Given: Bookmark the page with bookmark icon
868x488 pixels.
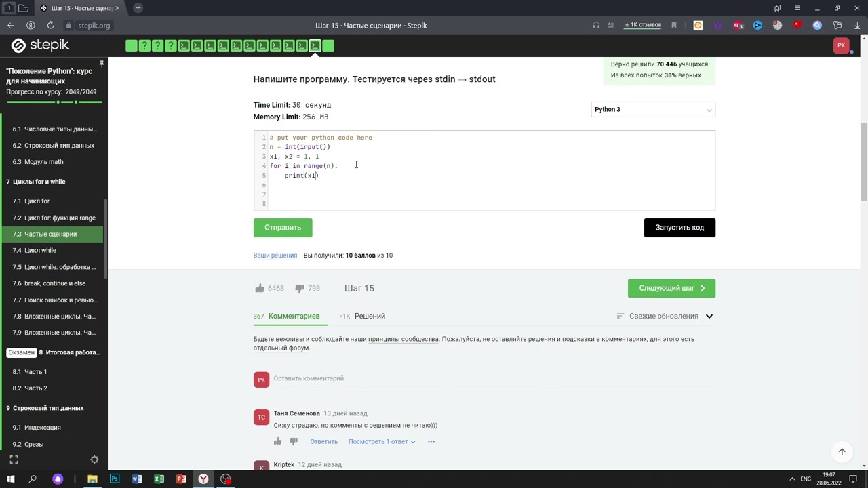Looking at the screenshot, I should click(x=674, y=25).
